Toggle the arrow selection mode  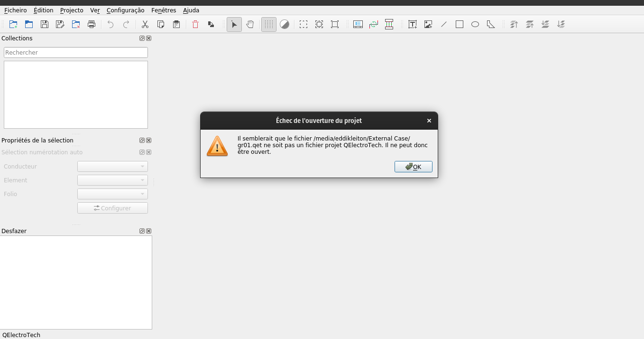click(x=234, y=24)
